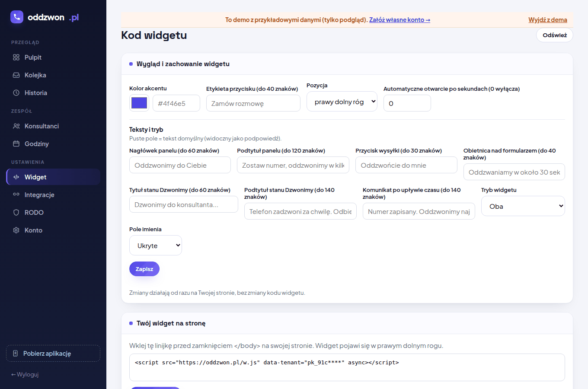Click the Pobierz aplikację button
Viewport: 588px width, 389px height.
tap(53, 354)
